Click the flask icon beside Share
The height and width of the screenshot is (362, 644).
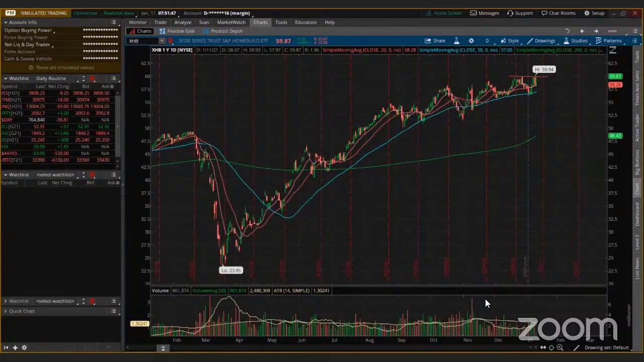pos(457,41)
